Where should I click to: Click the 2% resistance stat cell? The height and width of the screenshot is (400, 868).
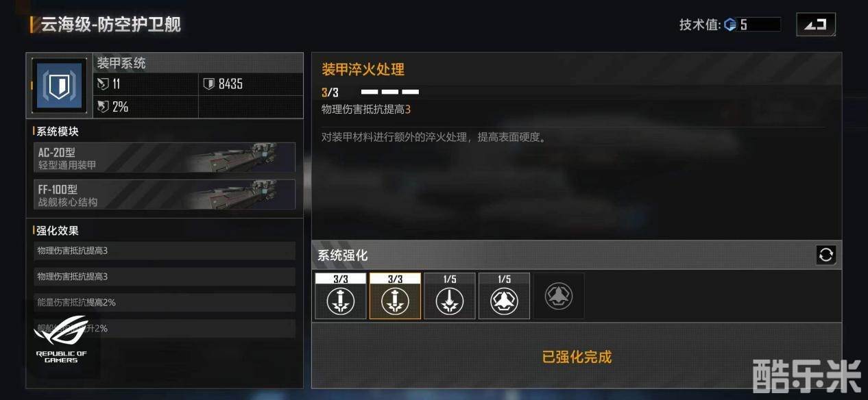146,107
